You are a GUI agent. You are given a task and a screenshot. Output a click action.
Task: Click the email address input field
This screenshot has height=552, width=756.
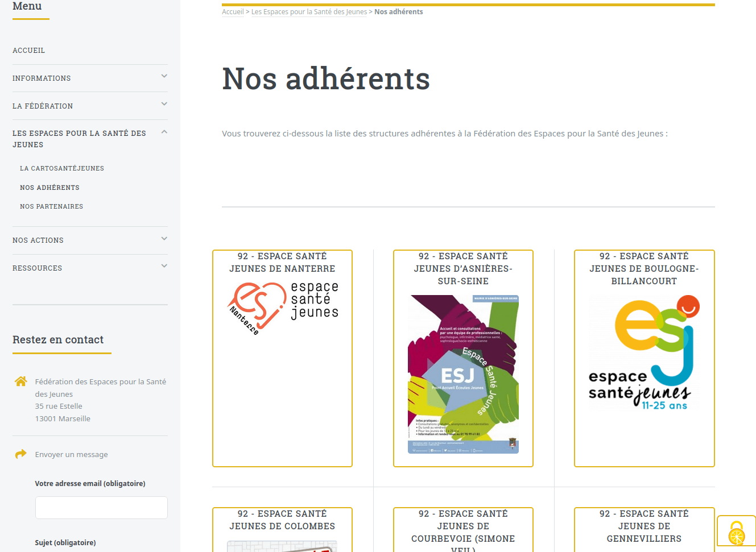(x=101, y=508)
